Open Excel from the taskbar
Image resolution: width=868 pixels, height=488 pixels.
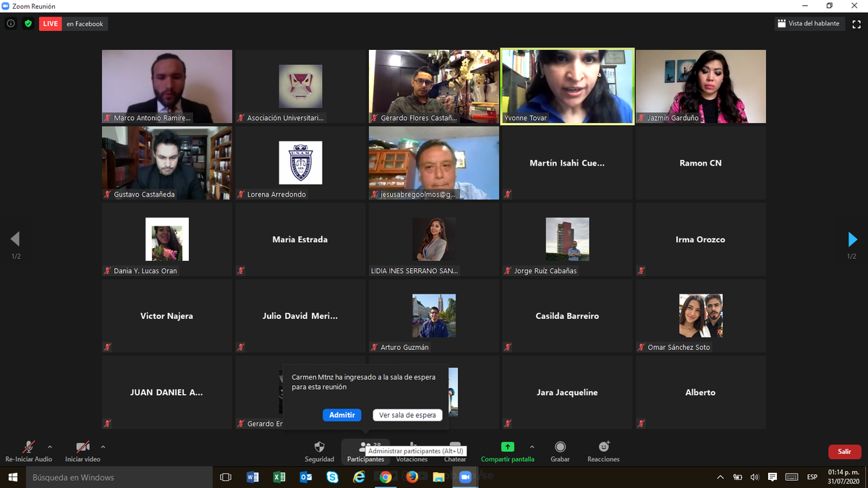point(279,477)
